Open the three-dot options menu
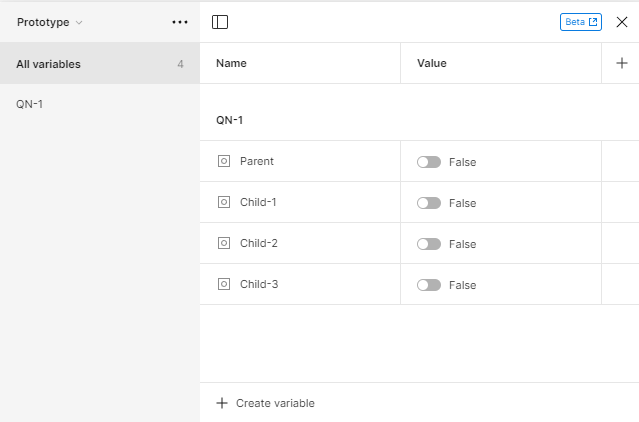The image size is (639, 422). [x=180, y=22]
